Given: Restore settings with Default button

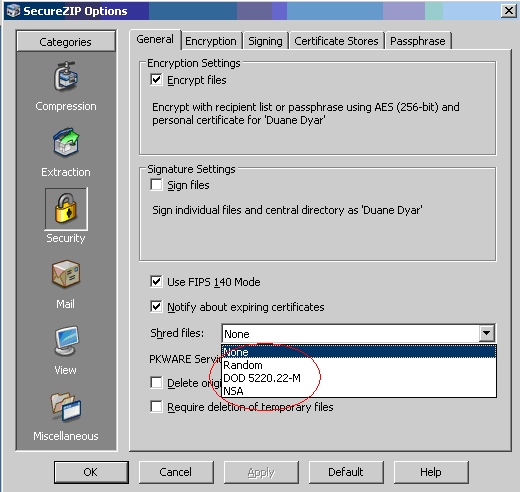Looking at the screenshot, I should (x=346, y=472).
